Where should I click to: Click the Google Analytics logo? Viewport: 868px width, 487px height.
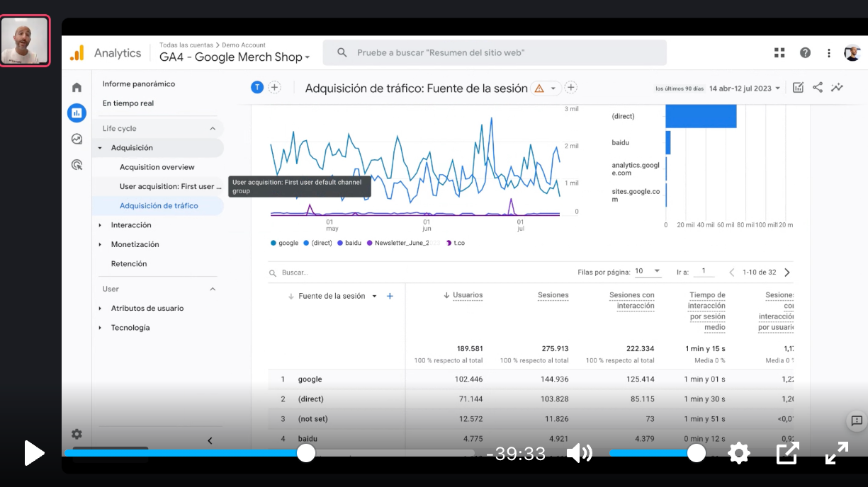click(x=77, y=53)
